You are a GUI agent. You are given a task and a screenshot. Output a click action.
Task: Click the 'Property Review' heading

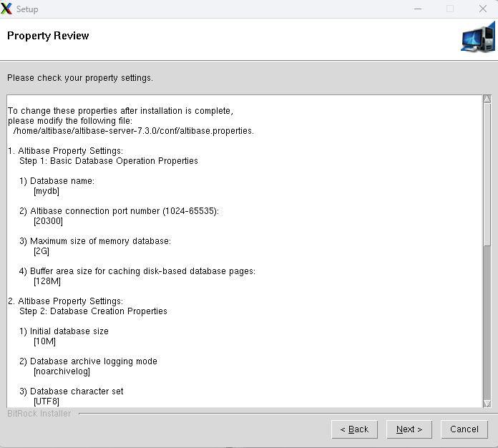click(48, 36)
